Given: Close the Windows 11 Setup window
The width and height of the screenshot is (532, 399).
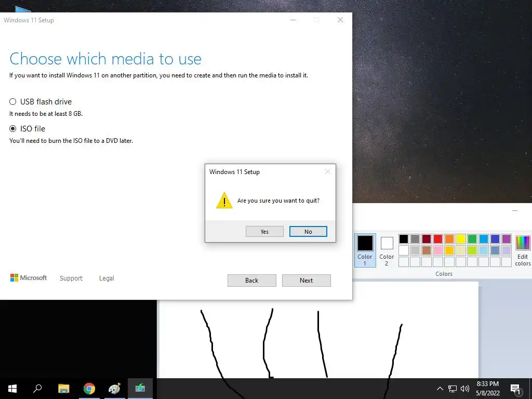Looking at the screenshot, I should [x=340, y=20].
